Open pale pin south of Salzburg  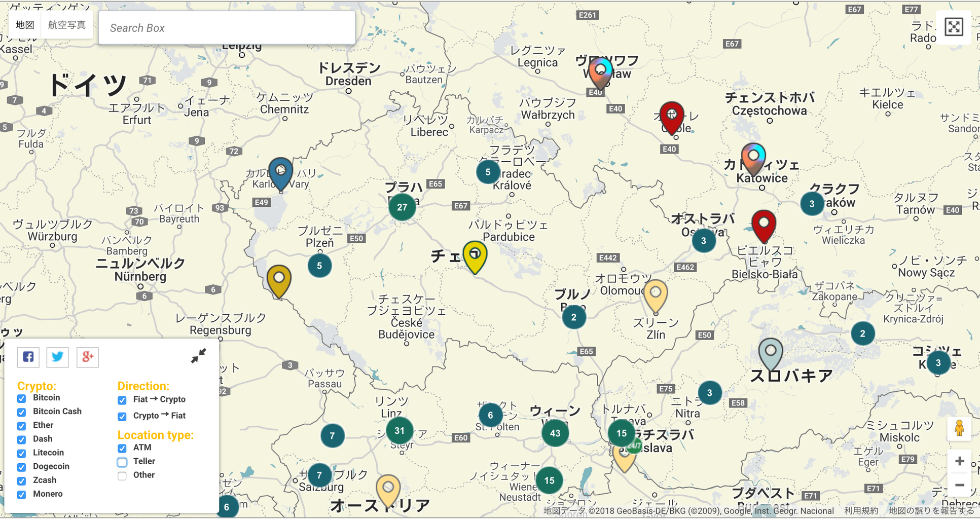388,491
